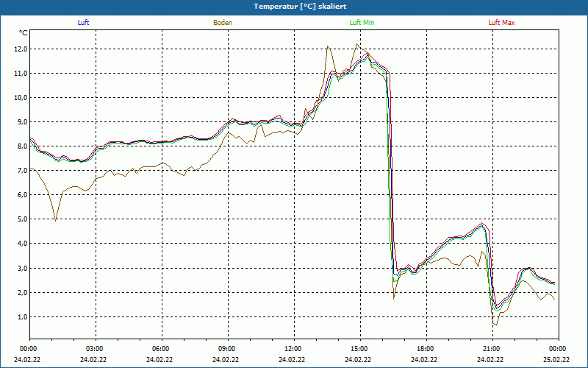588x368 pixels.
Task: Click the Boden curve's lowest dip near 01:00
Action: (56, 221)
